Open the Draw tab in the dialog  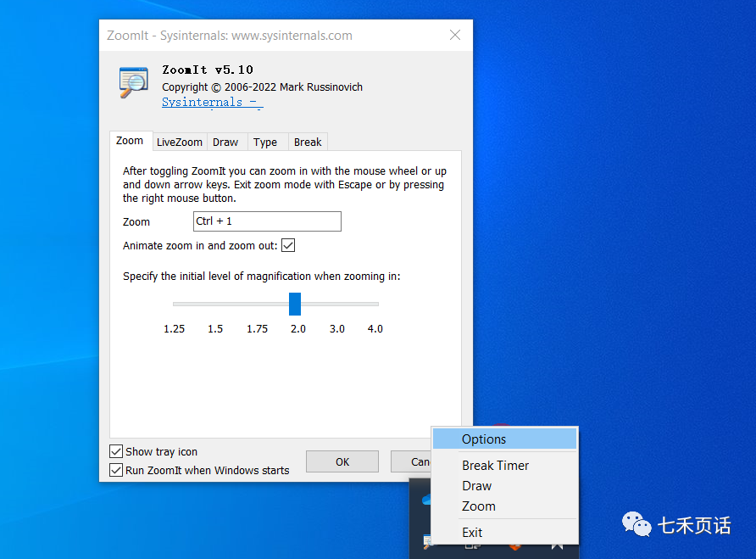tap(225, 143)
